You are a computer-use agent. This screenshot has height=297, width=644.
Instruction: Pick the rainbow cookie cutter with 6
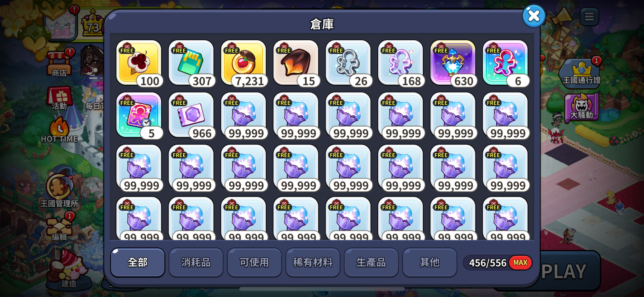pyautogui.click(x=505, y=63)
